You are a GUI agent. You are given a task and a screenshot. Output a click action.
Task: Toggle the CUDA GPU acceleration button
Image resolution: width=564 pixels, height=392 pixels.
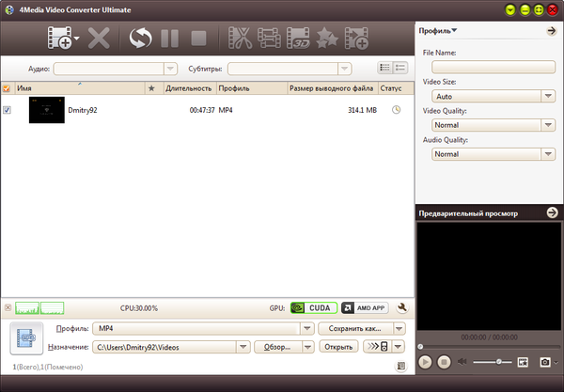(x=314, y=308)
